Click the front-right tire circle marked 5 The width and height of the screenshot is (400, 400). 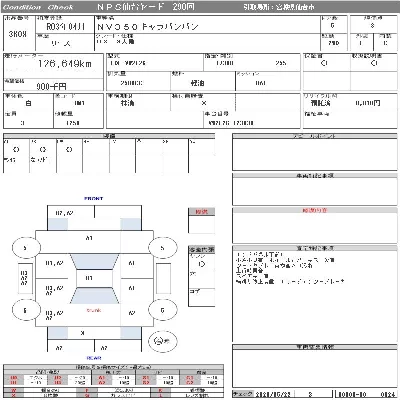point(162,248)
